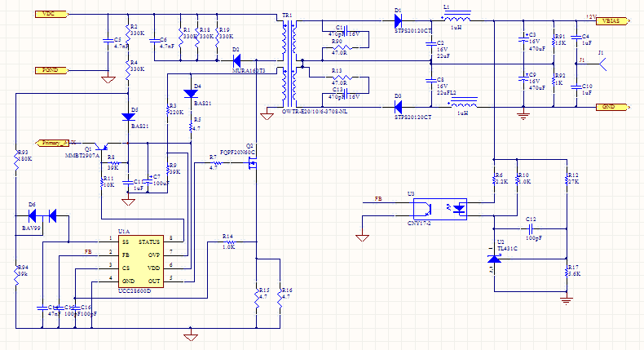
Task: Select capacitor C10 1uF
Action: pos(576,86)
